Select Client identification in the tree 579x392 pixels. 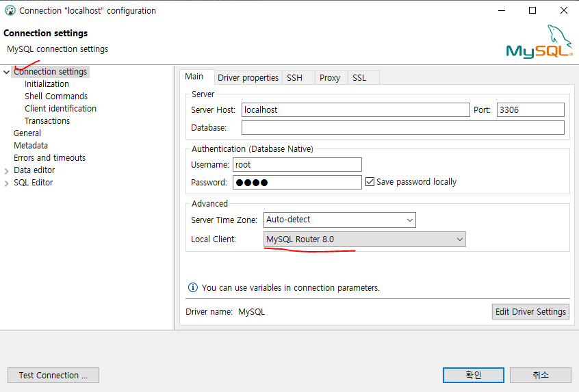pyautogui.click(x=60, y=109)
